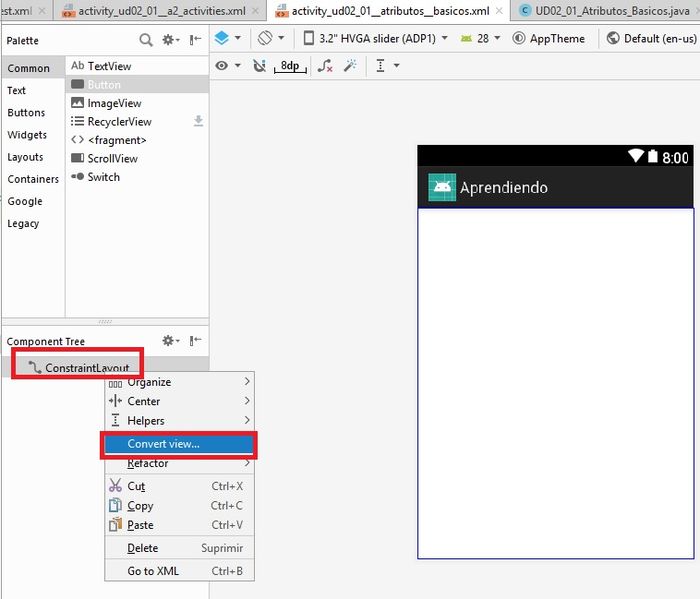Open orientation for preview menu

point(271,38)
